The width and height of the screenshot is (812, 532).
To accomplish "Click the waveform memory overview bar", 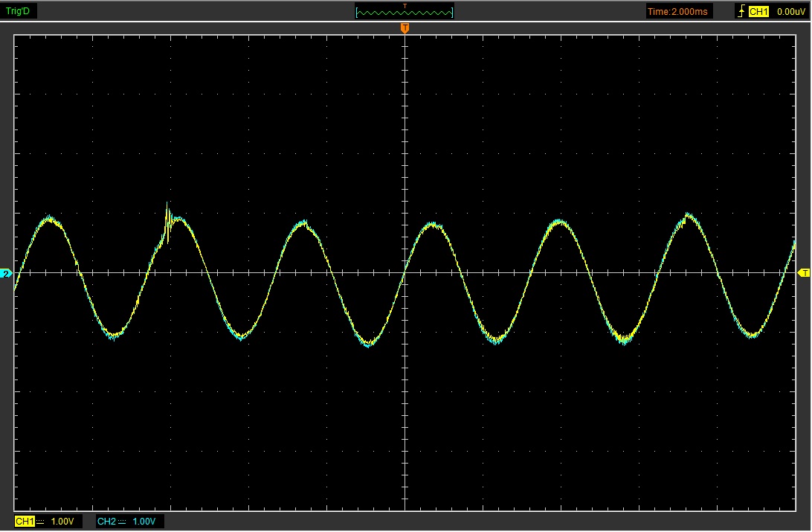I will point(405,13).
